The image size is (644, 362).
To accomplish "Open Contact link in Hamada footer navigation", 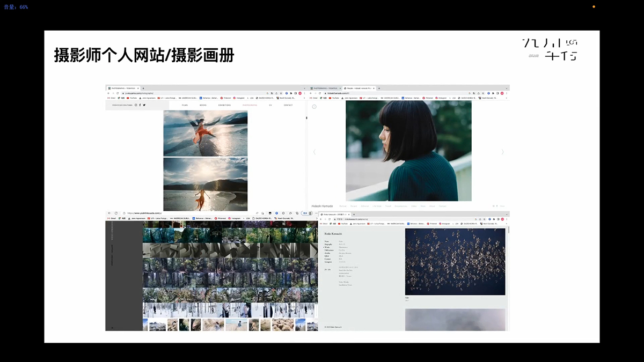I will pyautogui.click(x=442, y=206).
